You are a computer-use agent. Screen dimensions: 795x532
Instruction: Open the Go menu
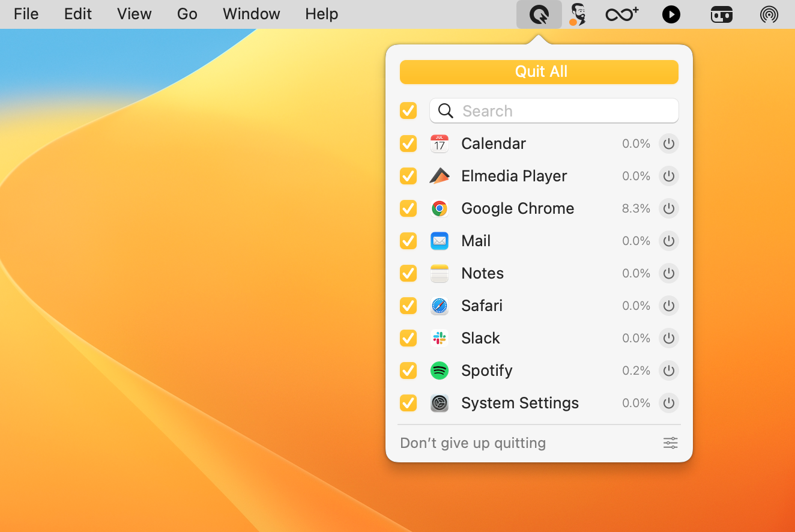pos(187,14)
